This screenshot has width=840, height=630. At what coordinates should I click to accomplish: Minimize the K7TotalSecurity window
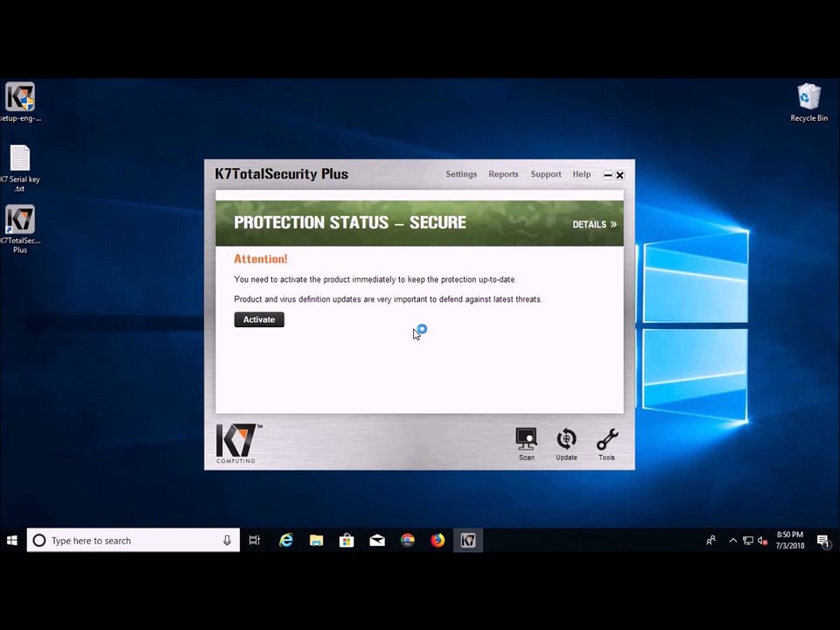tap(608, 175)
